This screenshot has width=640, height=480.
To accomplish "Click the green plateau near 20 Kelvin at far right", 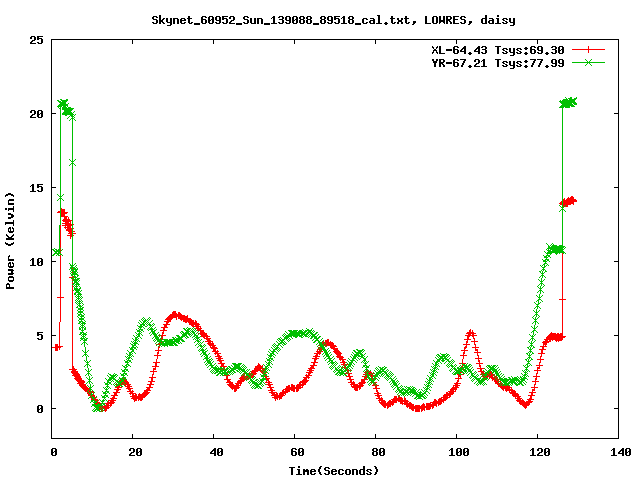I will [x=569, y=102].
